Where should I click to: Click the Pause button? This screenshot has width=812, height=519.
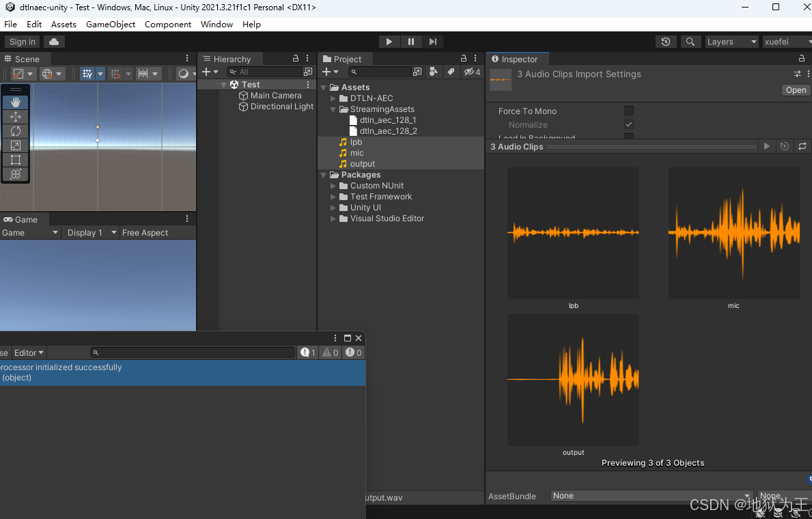pyautogui.click(x=410, y=42)
